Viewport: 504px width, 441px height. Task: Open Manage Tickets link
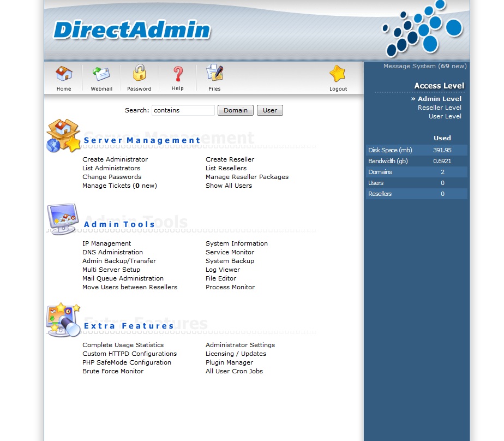tap(119, 186)
